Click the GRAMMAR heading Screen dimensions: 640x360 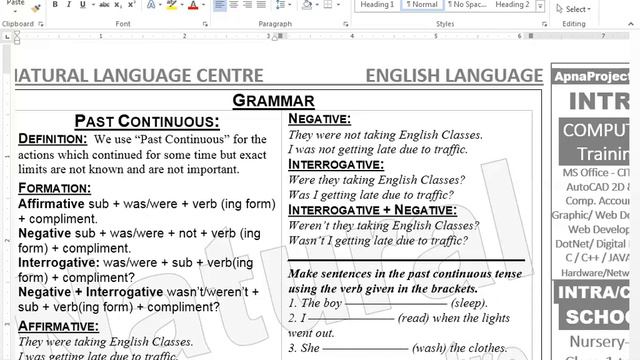click(273, 100)
